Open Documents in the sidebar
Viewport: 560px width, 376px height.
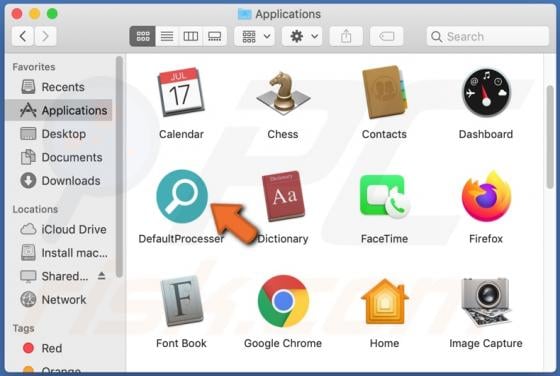pyautogui.click(x=59, y=157)
